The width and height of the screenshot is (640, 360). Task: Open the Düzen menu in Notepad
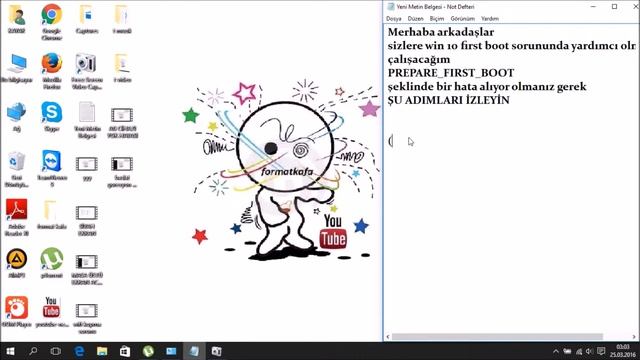coord(416,18)
